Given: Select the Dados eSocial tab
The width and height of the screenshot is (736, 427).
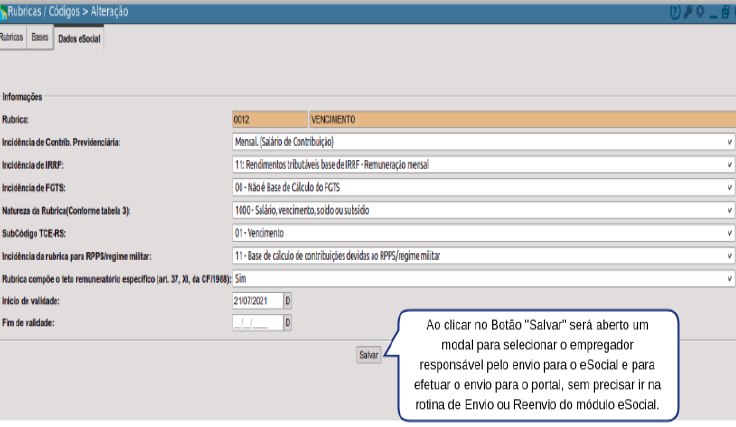Looking at the screenshot, I should (79, 39).
